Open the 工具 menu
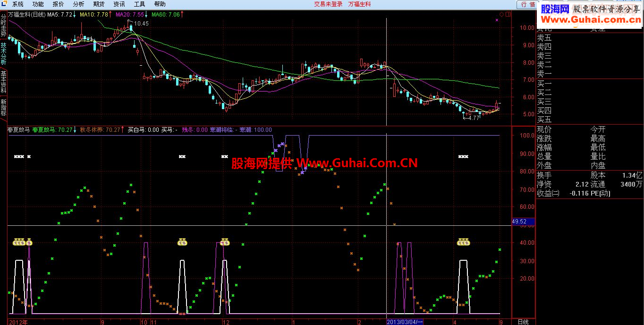 coord(140,4)
